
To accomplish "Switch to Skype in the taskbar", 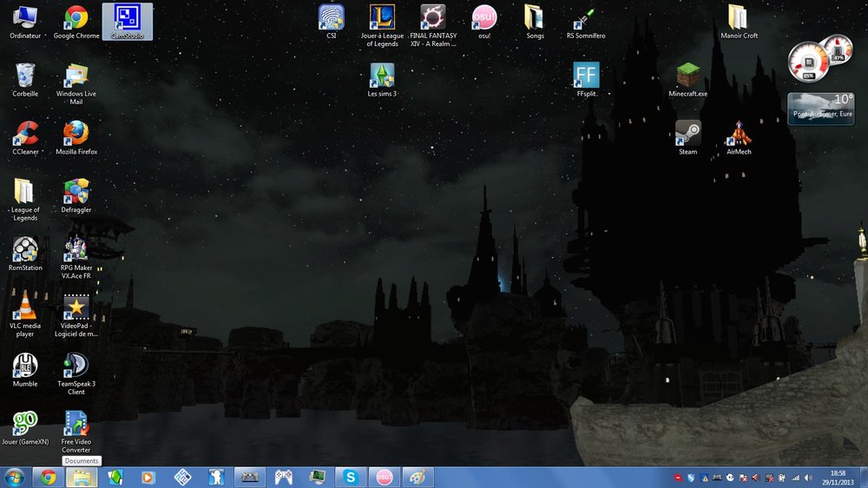I will [x=351, y=478].
